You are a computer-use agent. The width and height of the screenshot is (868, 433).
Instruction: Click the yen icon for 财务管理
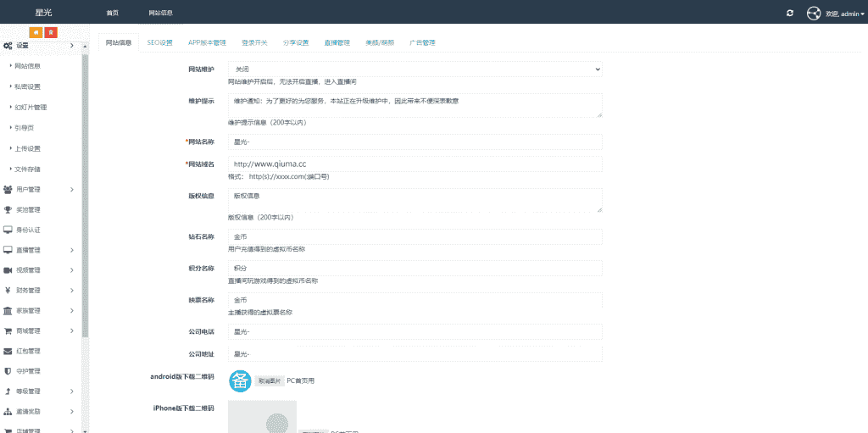(x=8, y=291)
